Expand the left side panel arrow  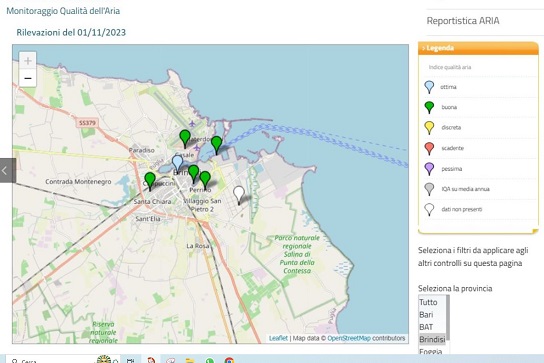pyautogui.click(x=8, y=170)
